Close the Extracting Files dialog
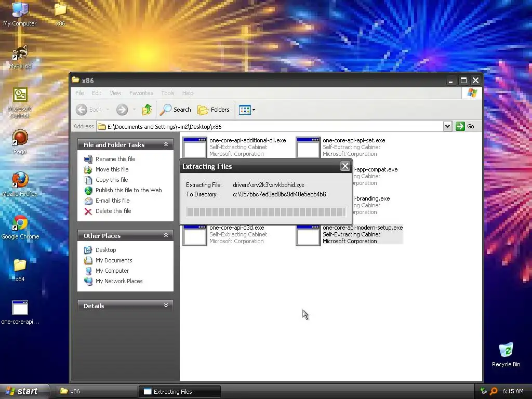Screen dimensions: 532x399 click(x=345, y=166)
